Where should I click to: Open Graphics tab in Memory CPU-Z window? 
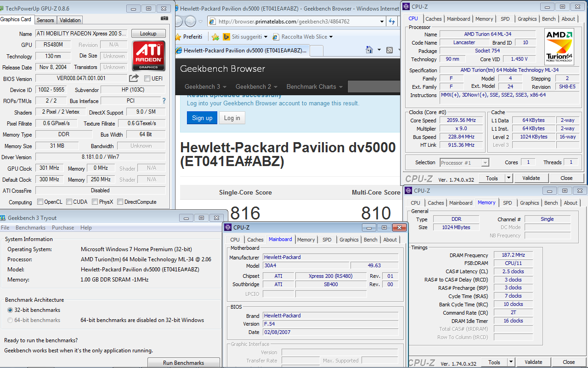530,203
